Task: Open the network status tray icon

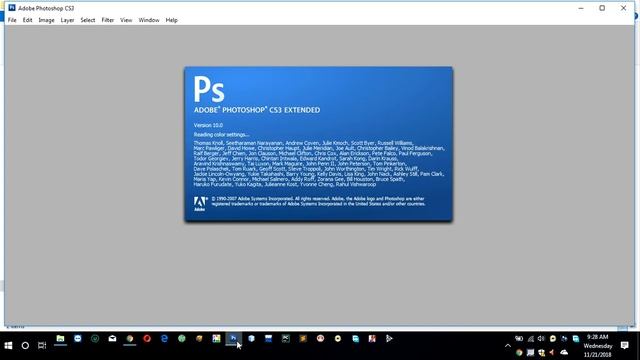Action: tap(531, 339)
